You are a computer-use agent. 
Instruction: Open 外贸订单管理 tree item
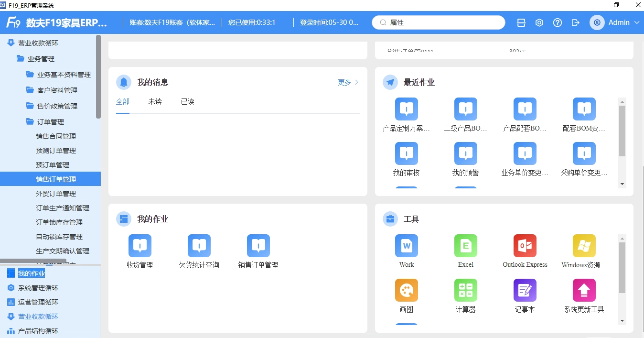click(56, 194)
